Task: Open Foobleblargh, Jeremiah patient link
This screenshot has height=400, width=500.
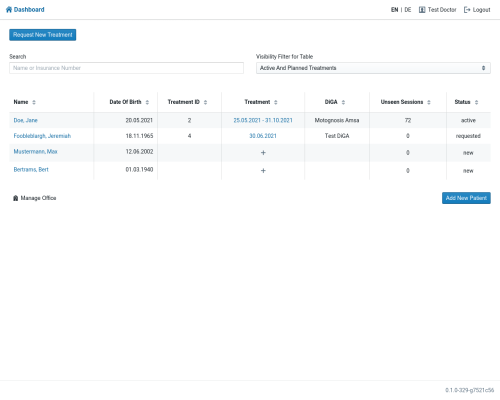Action: (x=42, y=136)
